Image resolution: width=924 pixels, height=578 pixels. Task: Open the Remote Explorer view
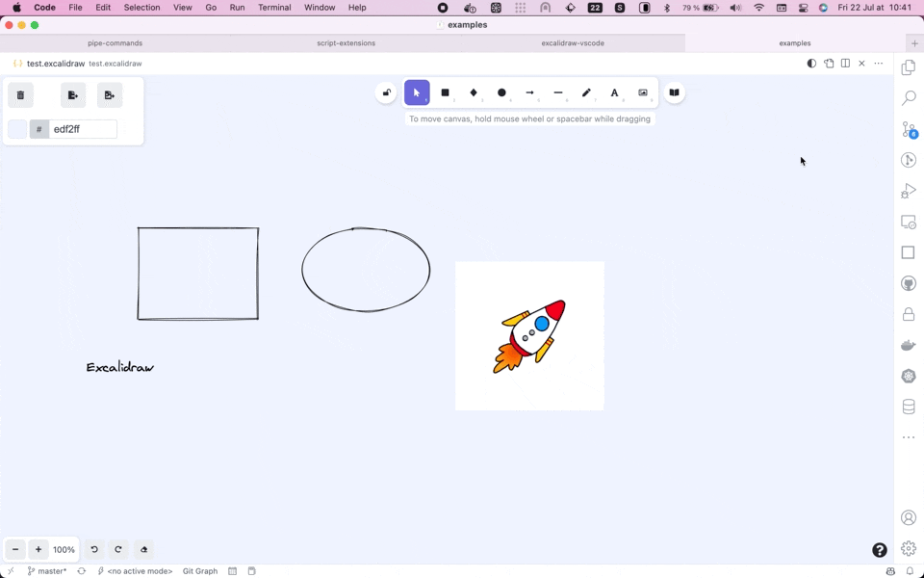coord(909,223)
